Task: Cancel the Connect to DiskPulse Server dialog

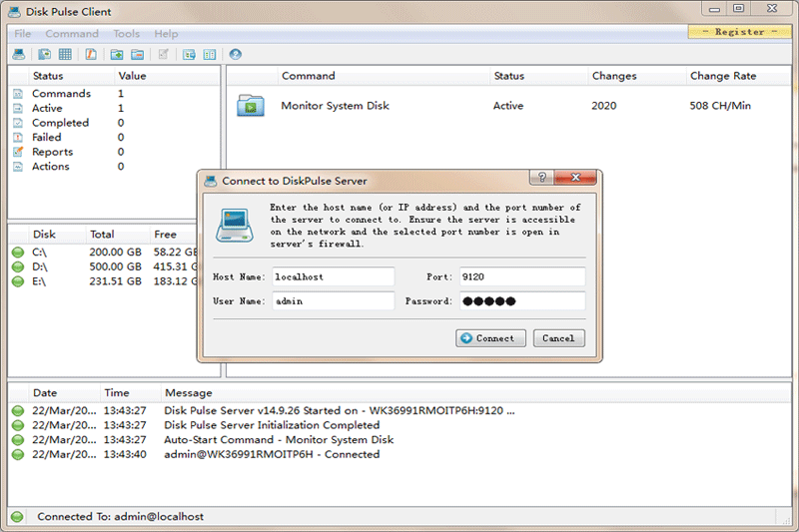Action: [559, 338]
